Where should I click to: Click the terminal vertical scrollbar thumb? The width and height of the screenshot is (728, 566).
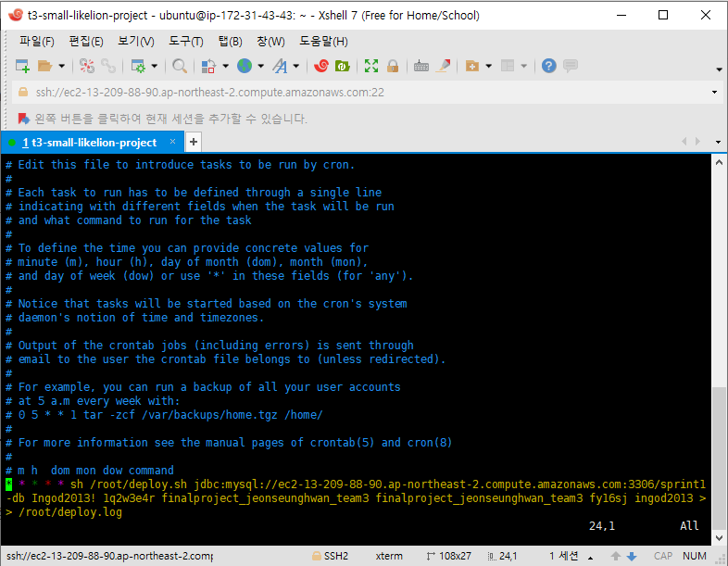tap(719, 458)
